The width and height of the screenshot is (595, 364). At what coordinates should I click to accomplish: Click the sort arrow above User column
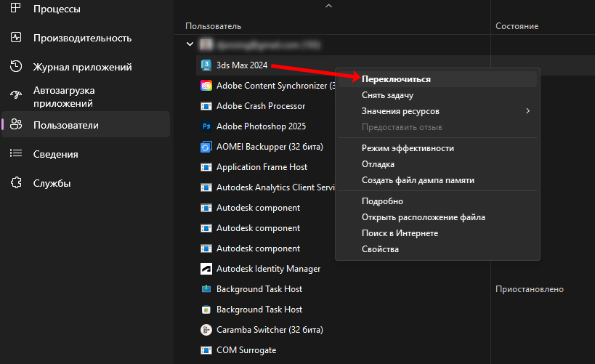click(328, 6)
